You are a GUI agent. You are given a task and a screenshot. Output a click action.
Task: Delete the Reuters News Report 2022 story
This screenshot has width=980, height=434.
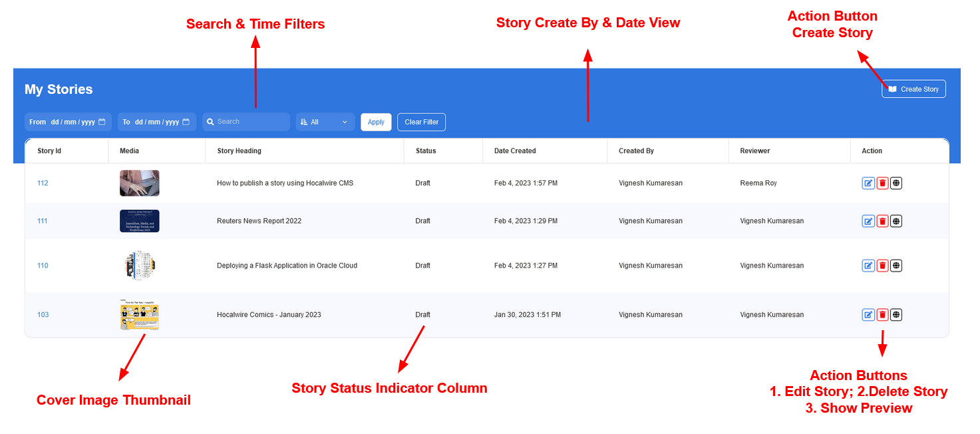(882, 221)
